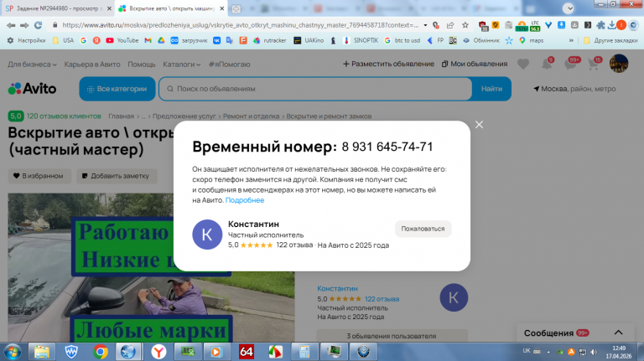Open 122 отзыва link on the page
The image size is (644, 361).
(382, 299)
